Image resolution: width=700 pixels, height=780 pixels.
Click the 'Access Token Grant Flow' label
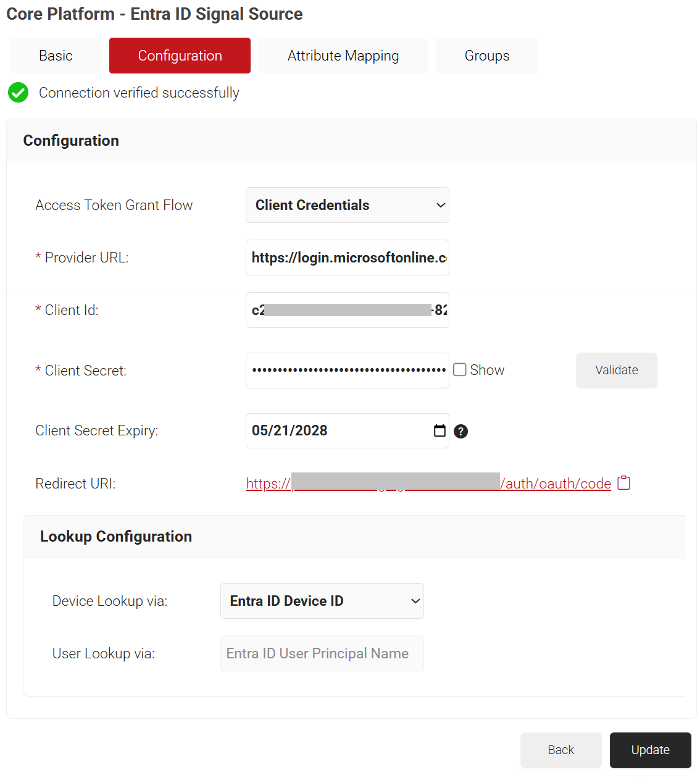(114, 205)
